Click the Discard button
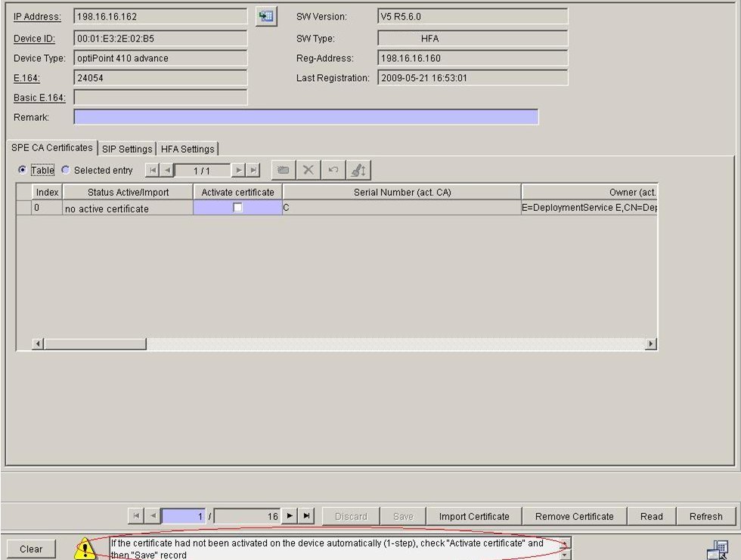The height and width of the screenshot is (560, 741). tap(351, 516)
